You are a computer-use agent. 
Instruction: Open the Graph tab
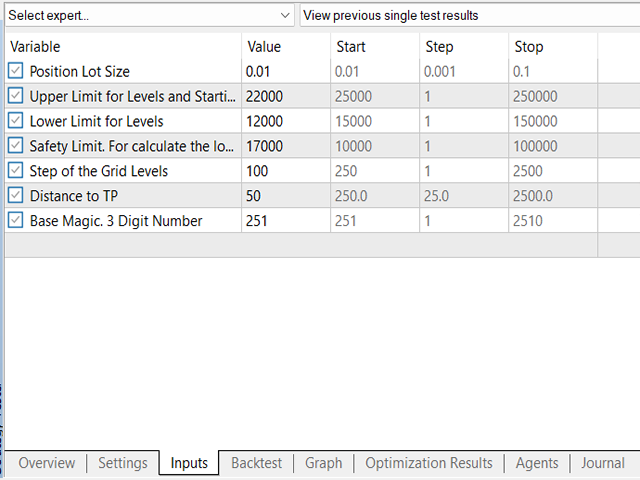click(324, 463)
